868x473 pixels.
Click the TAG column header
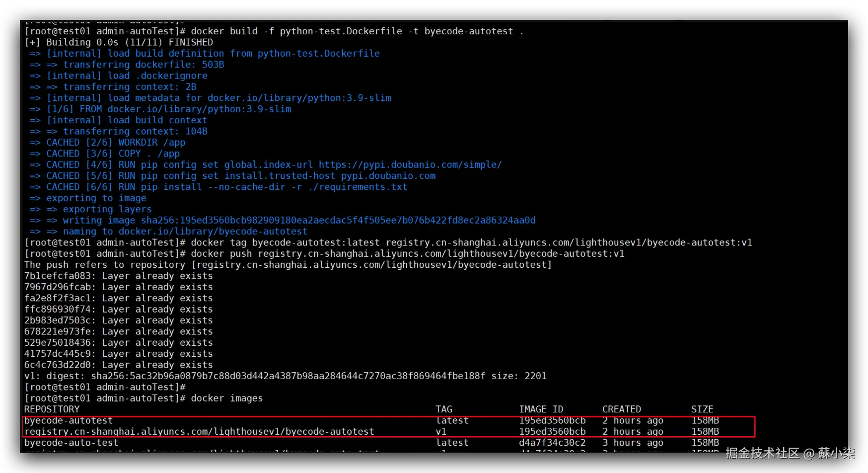[x=444, y=409]
